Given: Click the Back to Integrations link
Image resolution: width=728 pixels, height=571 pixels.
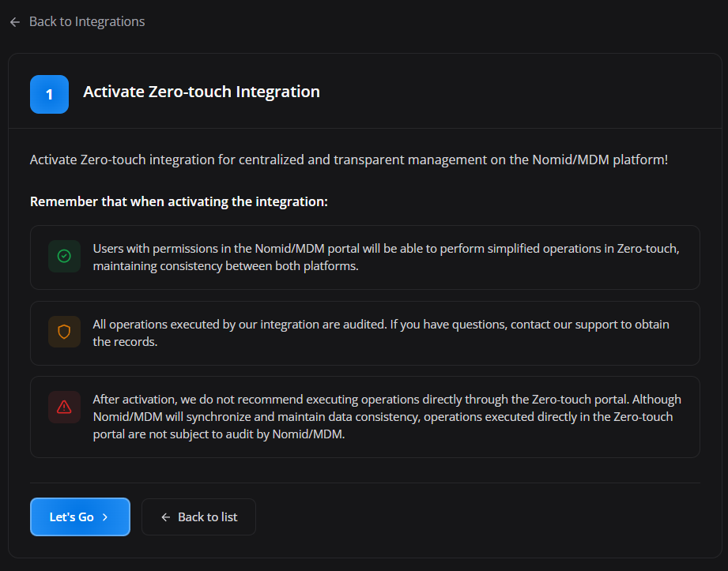Looking at the screenshot, I should click(x=77, y=22).
